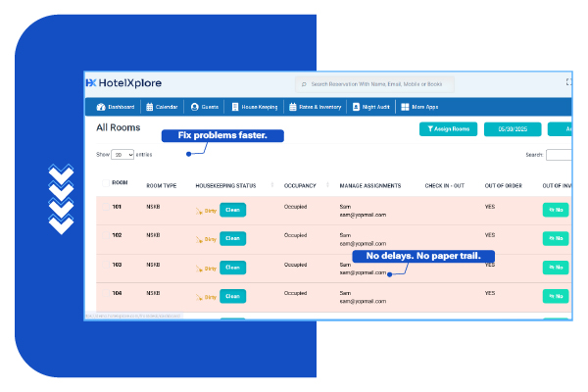Viewport: 588px width, 392px height.
Task: Focus the reservation search field
Action: tap(375, 84)
